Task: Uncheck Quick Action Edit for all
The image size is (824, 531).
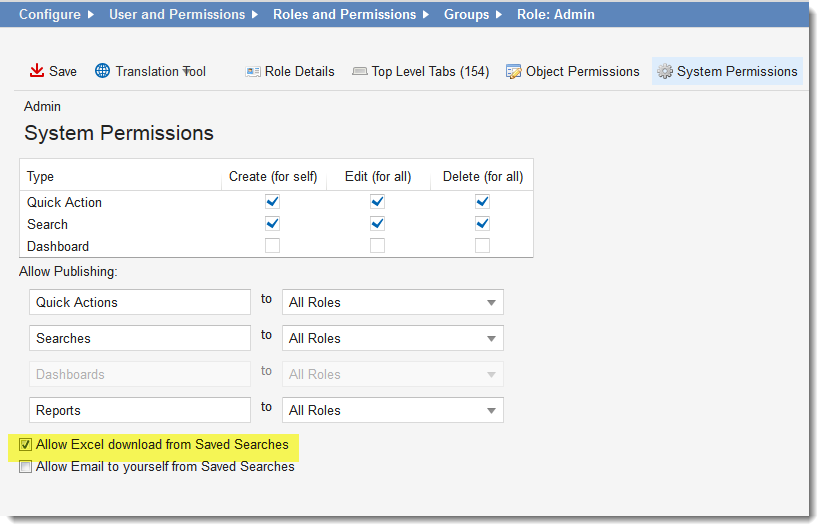Action: [377, 202]
